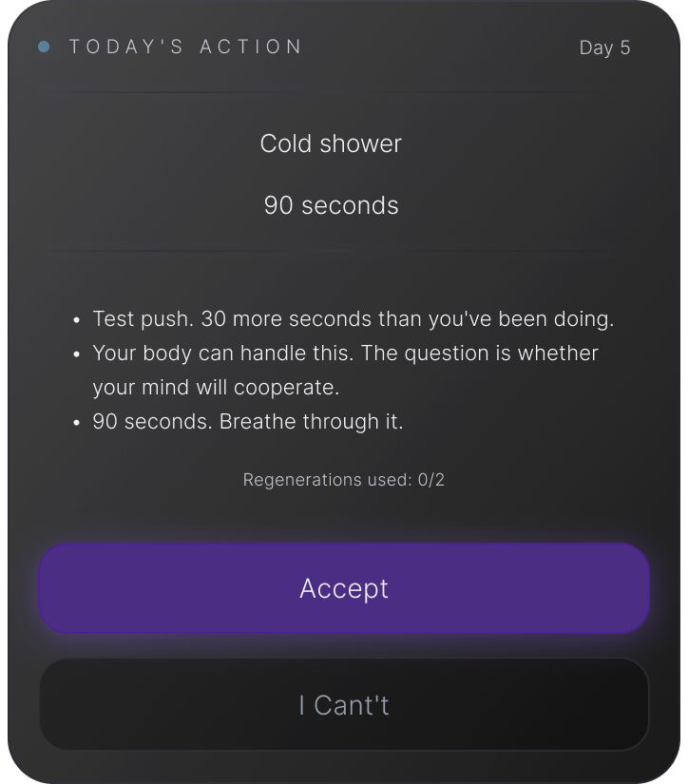The width and height of the screenshot is (688, 784).
Task: Click the mind will cooperate bullet
Action: pyautogui.click(x=345, y=370)
